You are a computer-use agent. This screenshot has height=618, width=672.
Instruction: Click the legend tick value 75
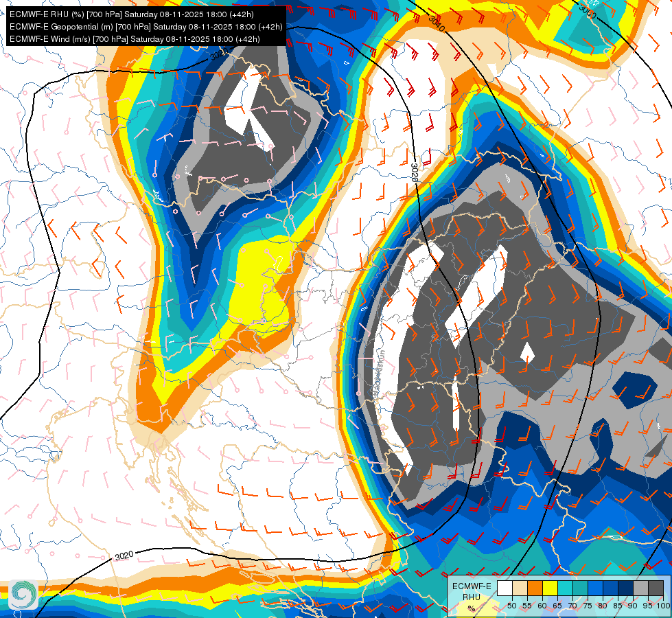[x=588, y=606]
